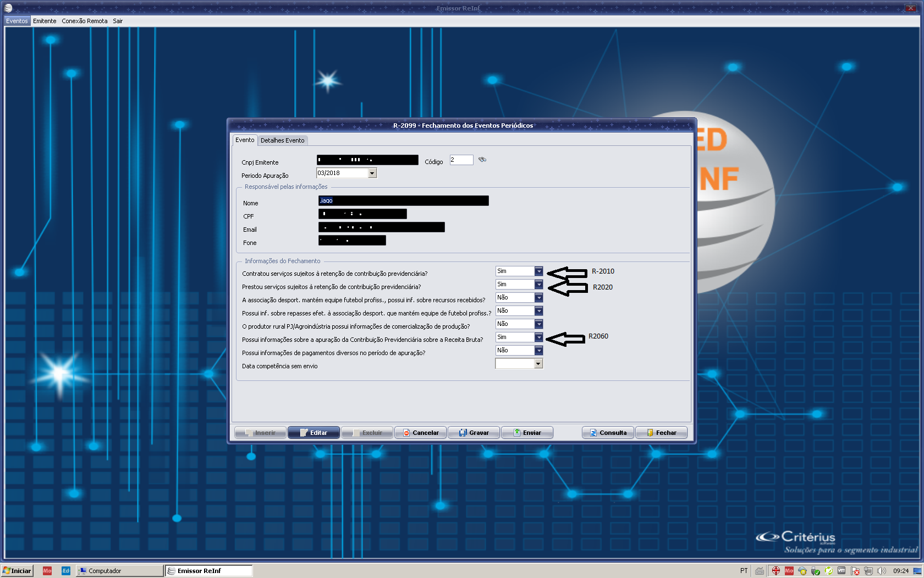924x578 pixels.
Task: Click the VMware vm tray icon
Action: (842, 571)
